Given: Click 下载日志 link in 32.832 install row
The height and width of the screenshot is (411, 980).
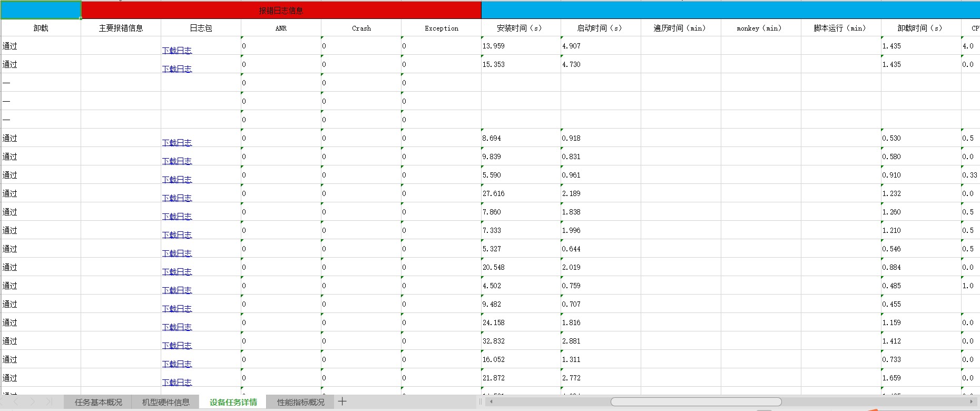Looking at the screenshot, I should [177, 345].
